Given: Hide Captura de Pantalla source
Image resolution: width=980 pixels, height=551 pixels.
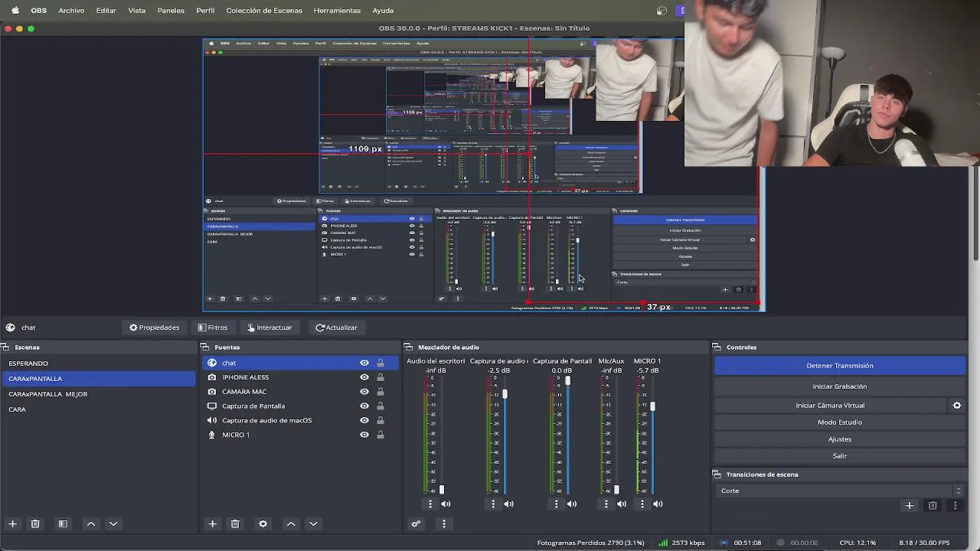Looking at the screenshot, I should point(364,406).
